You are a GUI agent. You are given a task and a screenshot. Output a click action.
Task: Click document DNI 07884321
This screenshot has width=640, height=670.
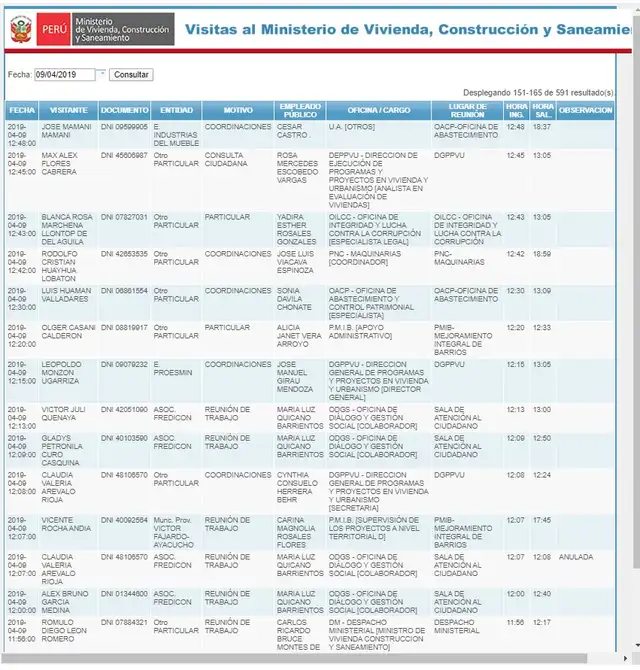click(124, 623)
